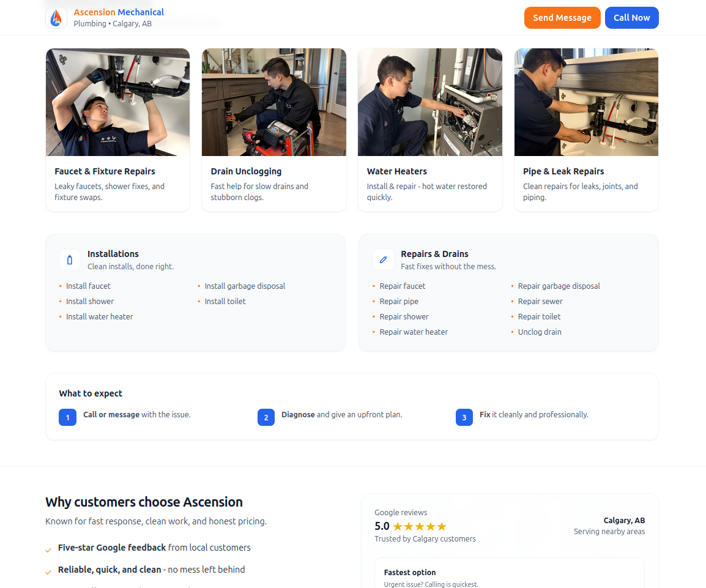Choose Unclog drain from the repairs list
The width and height of the screenshot is (706, 588).
540,332
